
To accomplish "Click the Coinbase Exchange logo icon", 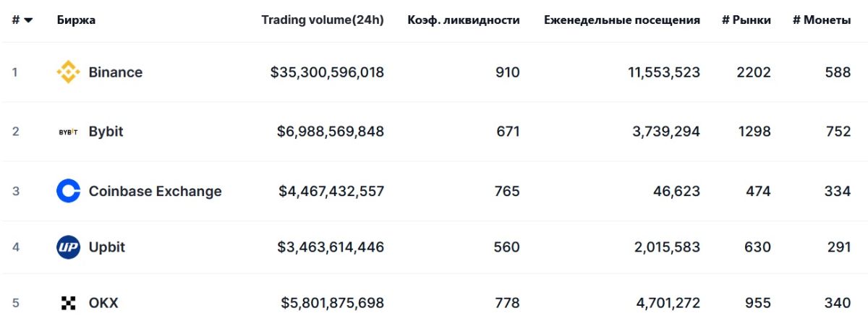I will click(68, 191).
